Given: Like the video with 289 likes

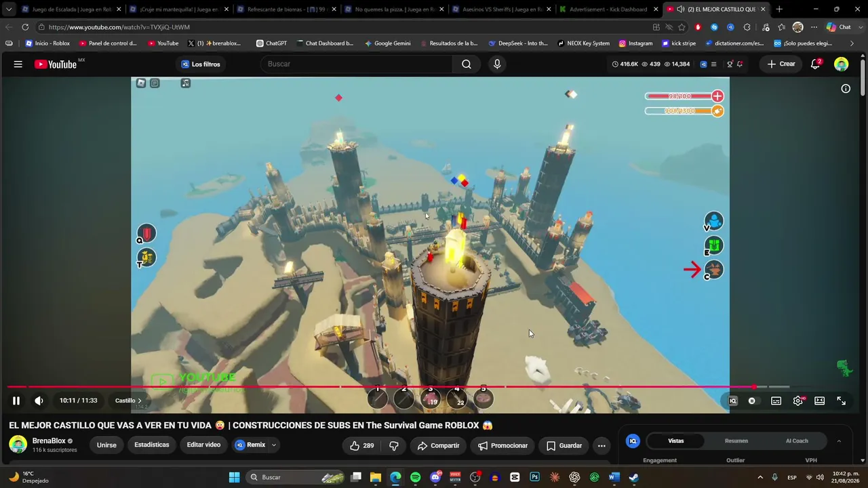Looking at the screenshot, I should point(362,445).
